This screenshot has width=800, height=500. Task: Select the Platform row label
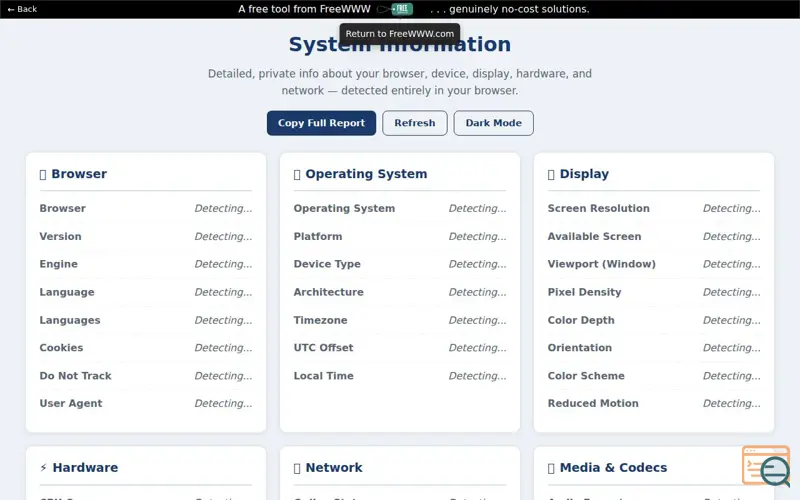coord(318,236)
